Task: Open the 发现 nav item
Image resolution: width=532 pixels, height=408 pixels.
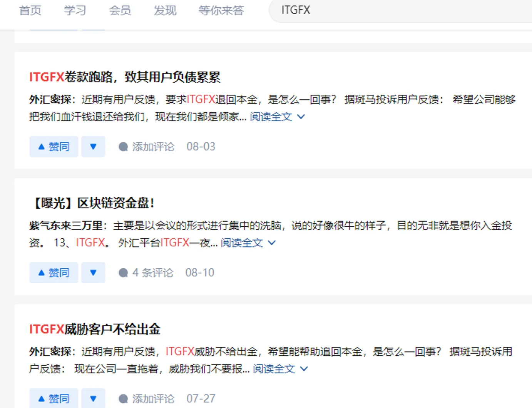Action: 165,10
